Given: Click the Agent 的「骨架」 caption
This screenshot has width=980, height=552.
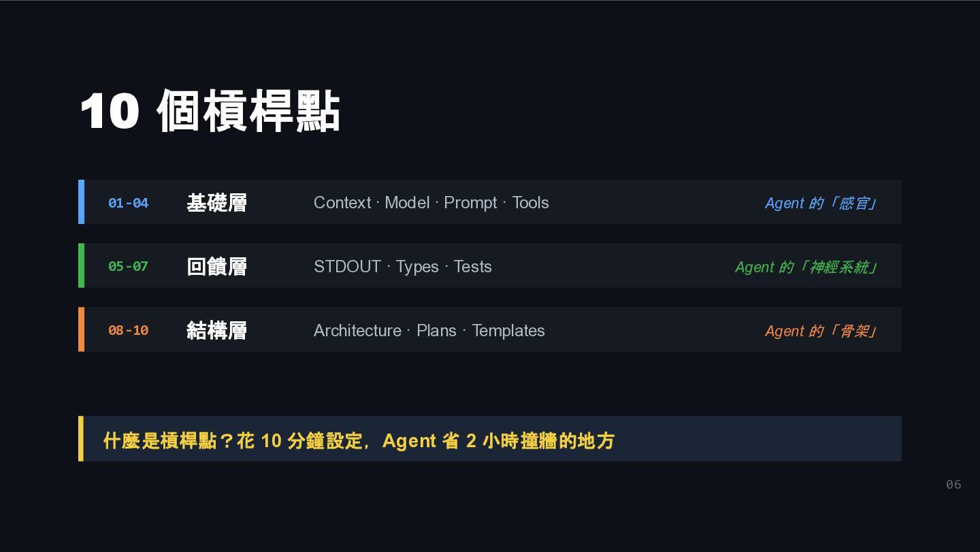Looking at the screenshot, I should click(821, 331).
